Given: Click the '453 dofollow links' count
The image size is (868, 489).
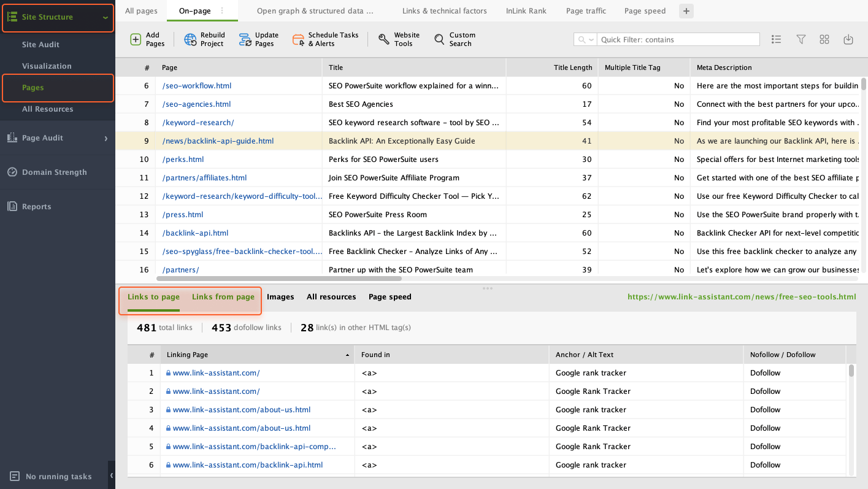Looking at the screenshot, I should click(247, 328).
